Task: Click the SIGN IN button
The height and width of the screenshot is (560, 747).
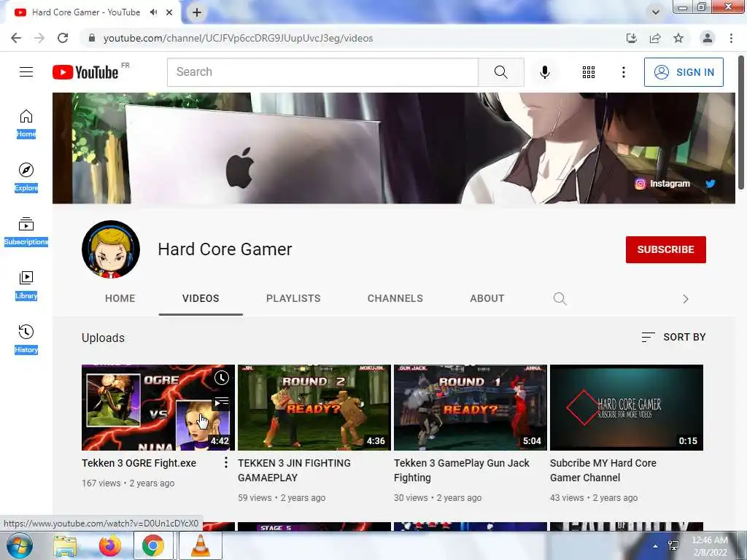Action: click(684, 72)
